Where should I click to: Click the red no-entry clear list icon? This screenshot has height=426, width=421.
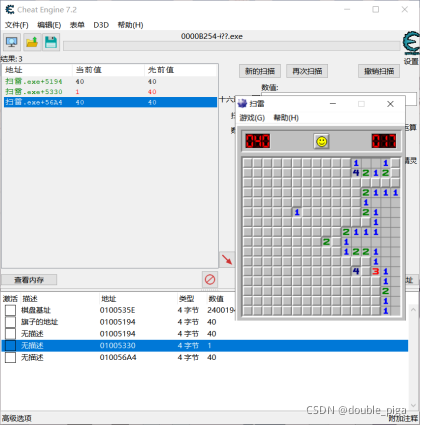pyautogui.click(x=210, y=279)
